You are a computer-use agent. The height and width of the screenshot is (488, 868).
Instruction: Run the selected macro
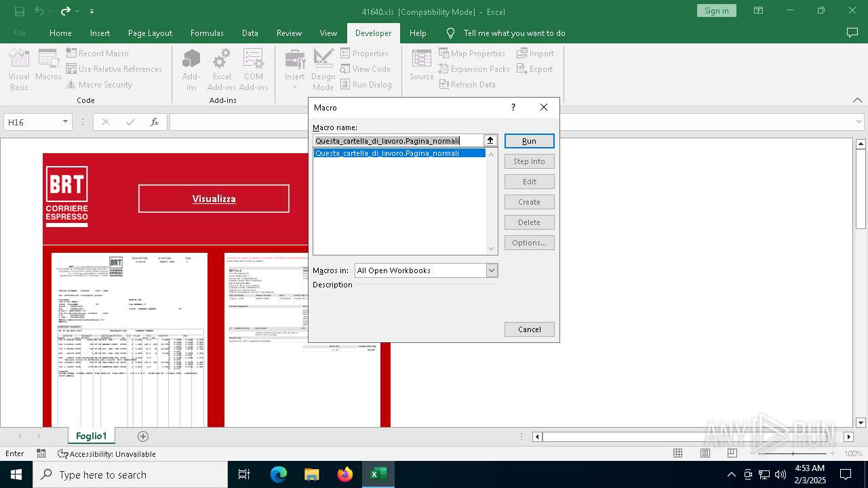point(529,141)
